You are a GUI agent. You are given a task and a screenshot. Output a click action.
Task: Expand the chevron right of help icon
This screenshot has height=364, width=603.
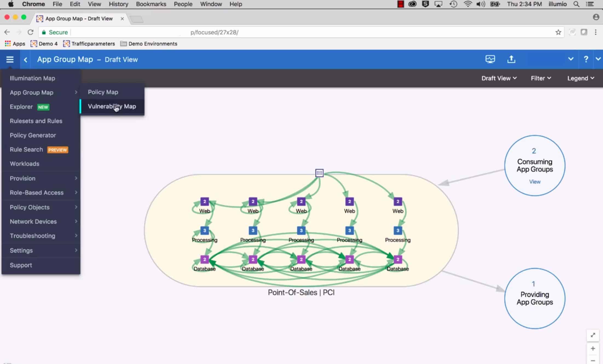598,59
